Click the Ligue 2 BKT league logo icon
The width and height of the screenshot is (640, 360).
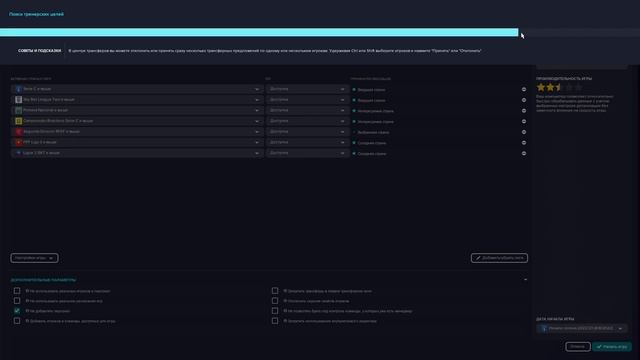tap(18, 153)
